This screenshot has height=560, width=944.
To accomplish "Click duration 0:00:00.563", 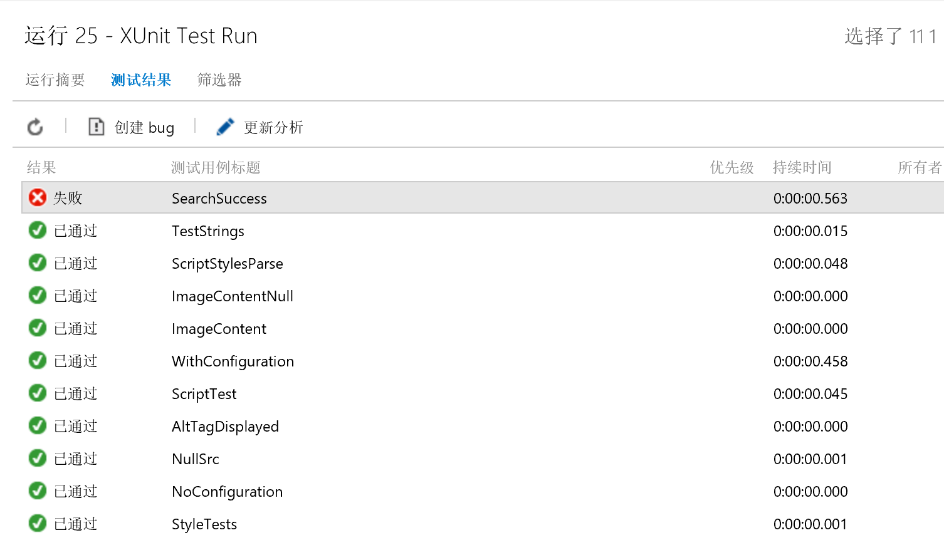I will [x=810, y=199].
